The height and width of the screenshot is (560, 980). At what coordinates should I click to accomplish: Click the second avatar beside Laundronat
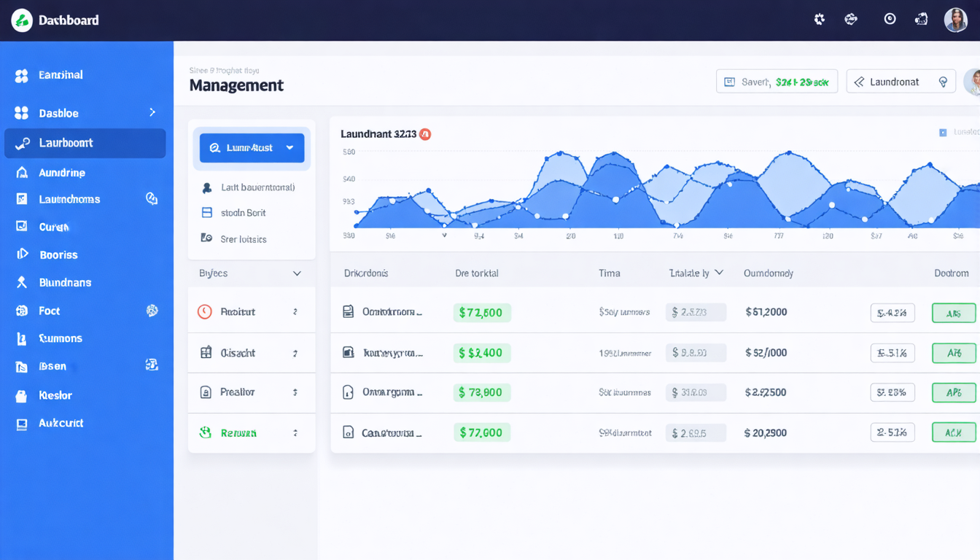[x=972, y=82]
